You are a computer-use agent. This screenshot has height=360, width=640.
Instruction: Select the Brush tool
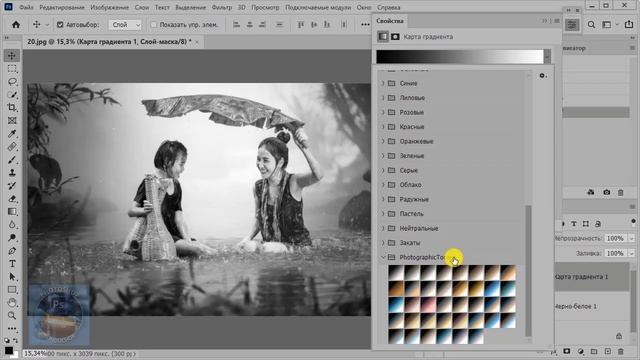click(x=12, y=160)
